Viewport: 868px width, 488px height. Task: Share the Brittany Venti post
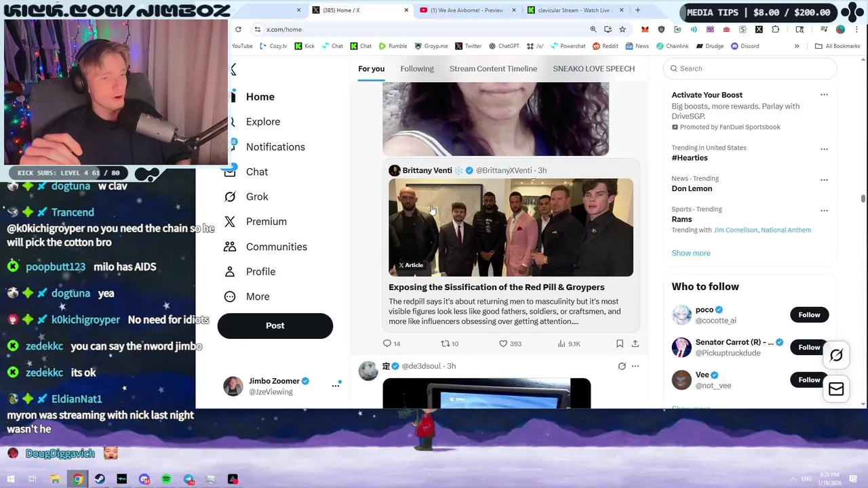tap(635, 344)
